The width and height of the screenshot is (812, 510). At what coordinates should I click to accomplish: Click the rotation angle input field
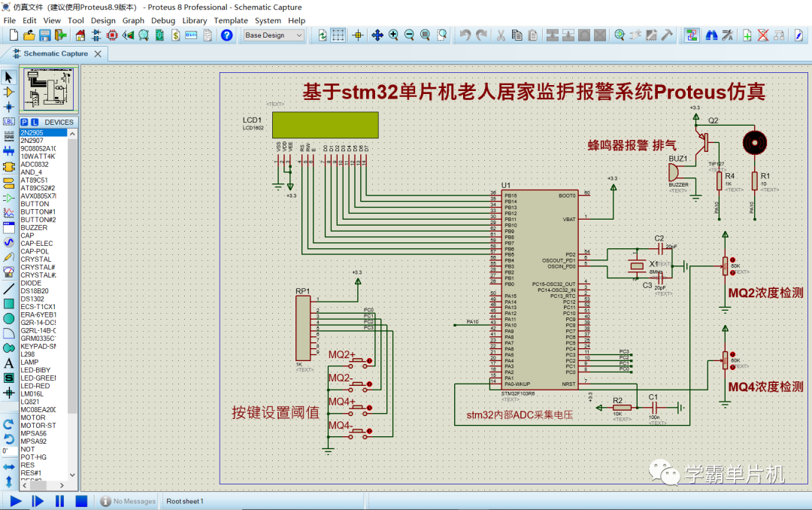(x=9, y=451)
